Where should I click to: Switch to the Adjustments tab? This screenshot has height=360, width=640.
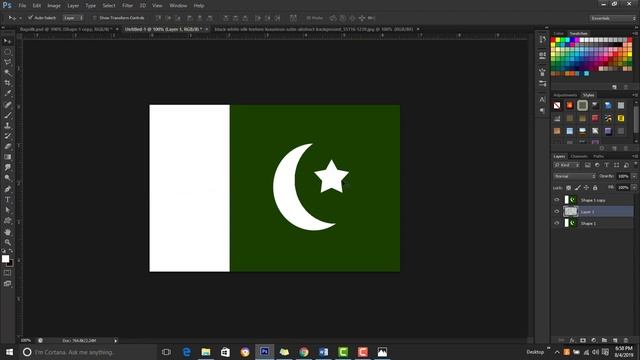(x=565, y=95)
